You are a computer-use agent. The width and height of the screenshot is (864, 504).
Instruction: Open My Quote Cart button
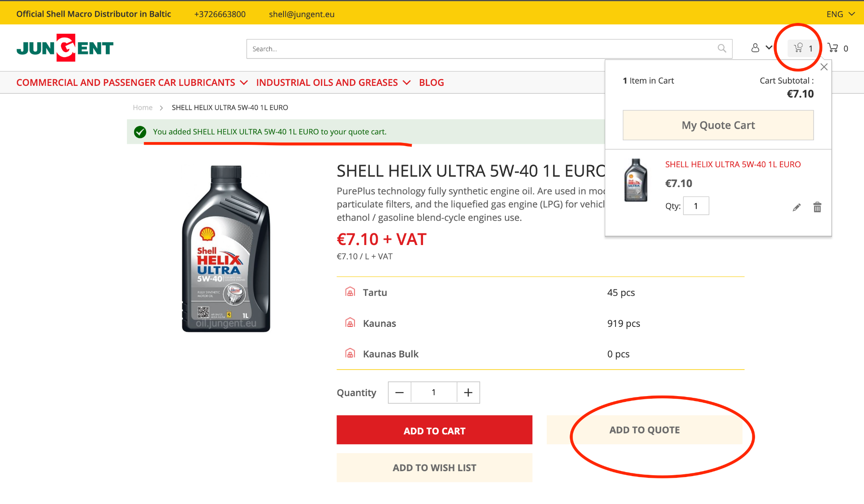718,125
